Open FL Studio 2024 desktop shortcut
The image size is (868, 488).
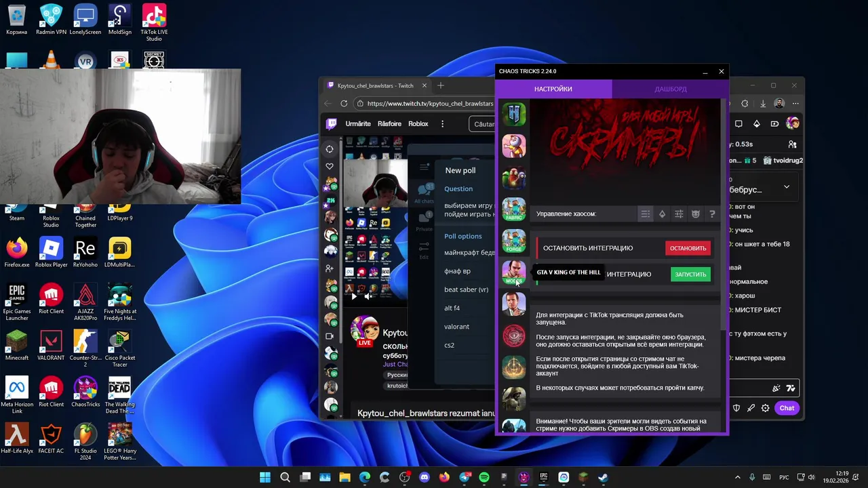pyautogui.click(x=85, y=442)
